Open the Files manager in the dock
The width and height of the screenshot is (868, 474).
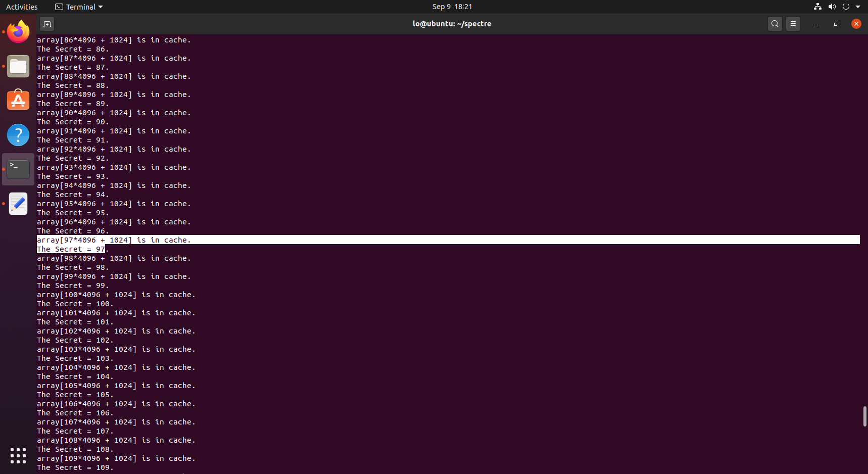click(x=18, y=66)
